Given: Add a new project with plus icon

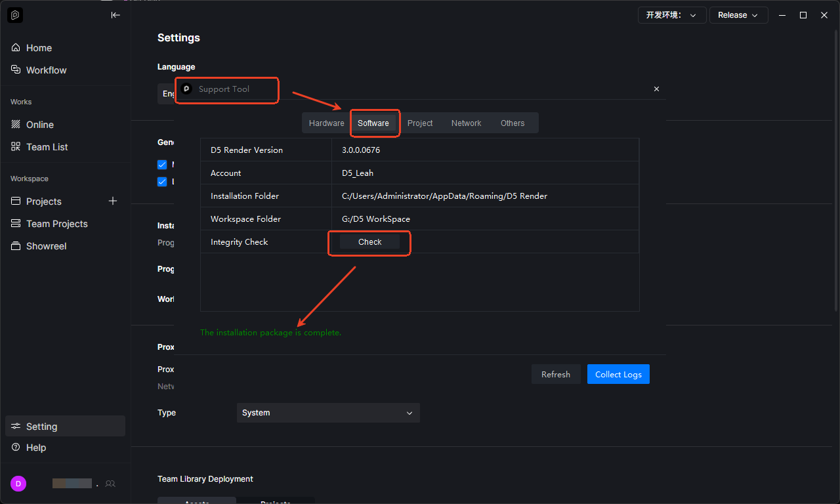Looking at the screenshot, I should [x=113, y=201].
